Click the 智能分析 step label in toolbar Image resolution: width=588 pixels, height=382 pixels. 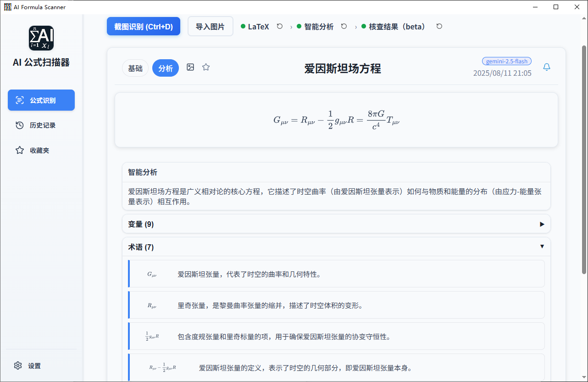point(319,27)
